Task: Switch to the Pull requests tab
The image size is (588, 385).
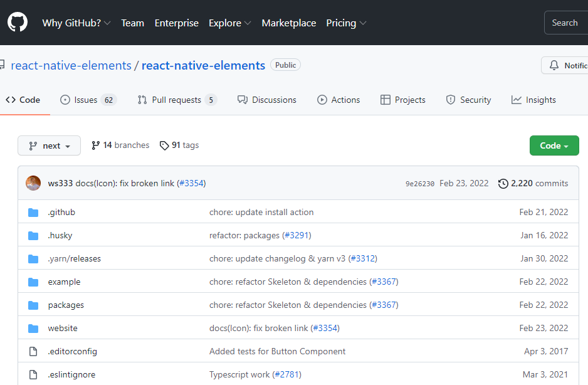Action: point(177,100)
